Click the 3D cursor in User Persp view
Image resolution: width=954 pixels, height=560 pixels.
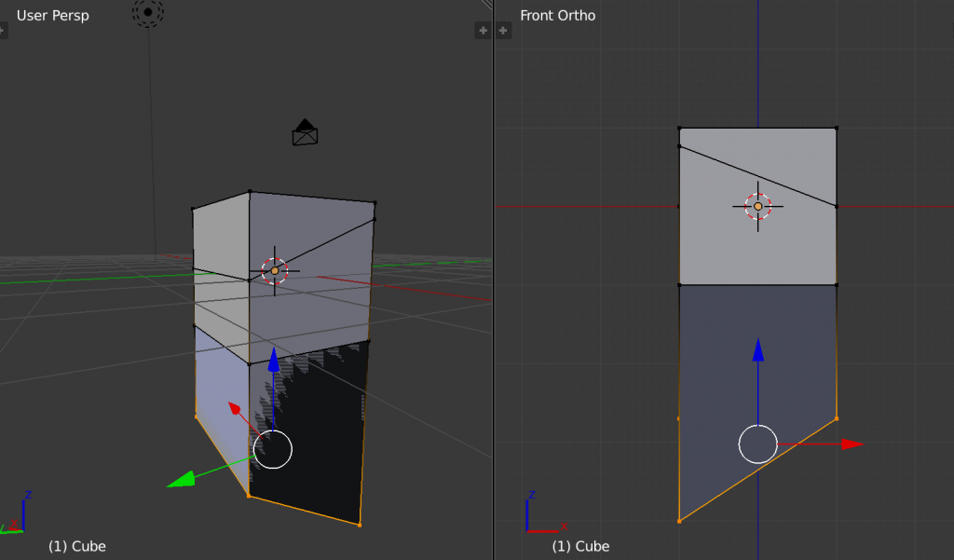275,271
